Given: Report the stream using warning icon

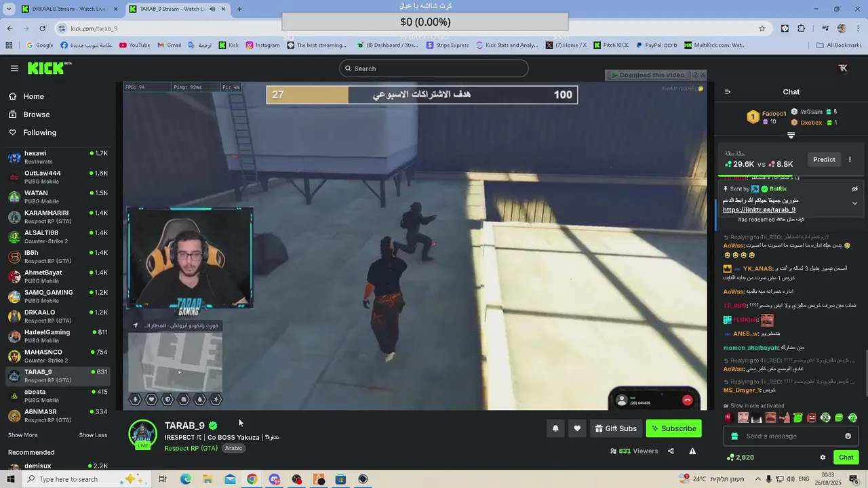Looking at the screenshot, I should click(x=692, y=451).
